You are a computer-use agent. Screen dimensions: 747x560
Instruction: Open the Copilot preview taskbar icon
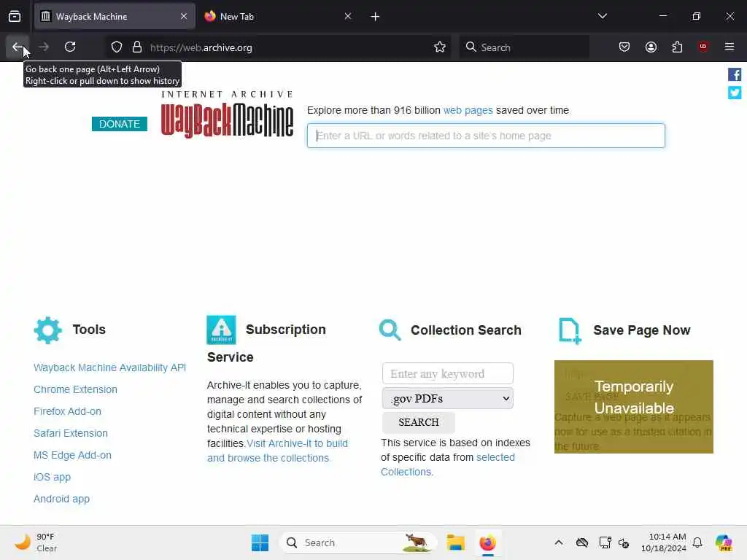[723, 542]
